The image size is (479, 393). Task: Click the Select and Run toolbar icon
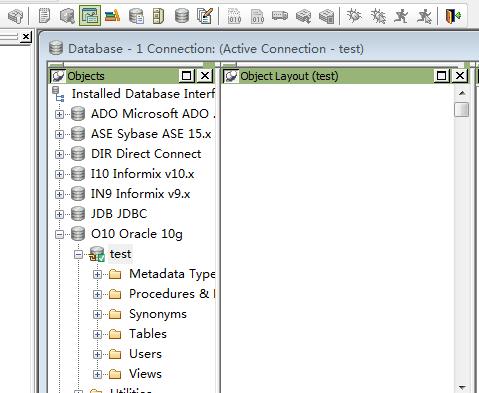424,16
